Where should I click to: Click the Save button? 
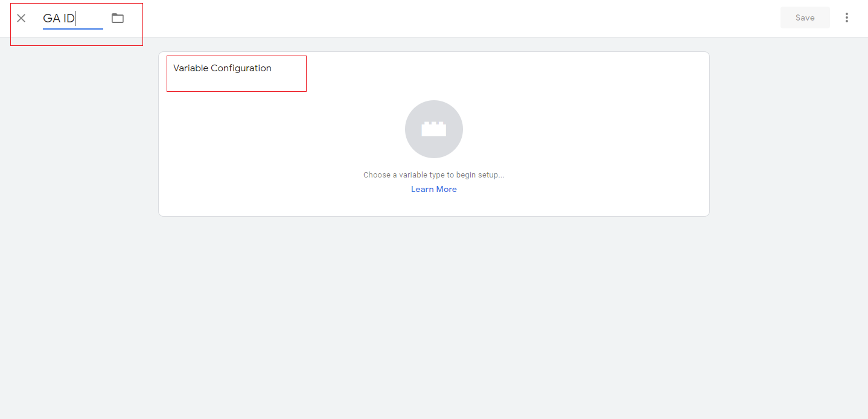pyautogui.click(x=805, y=18)
